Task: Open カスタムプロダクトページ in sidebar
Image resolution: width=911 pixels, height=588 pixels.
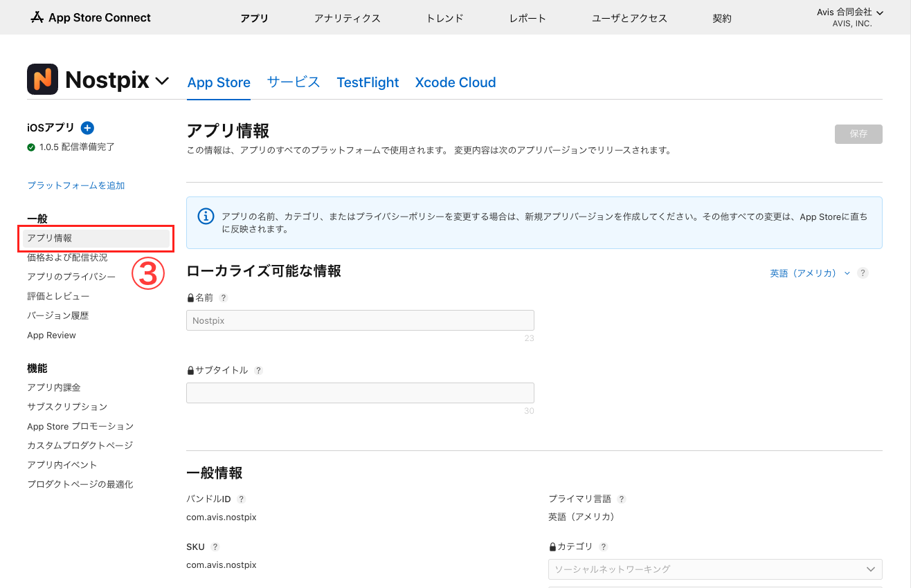Action: pos(80,445)
